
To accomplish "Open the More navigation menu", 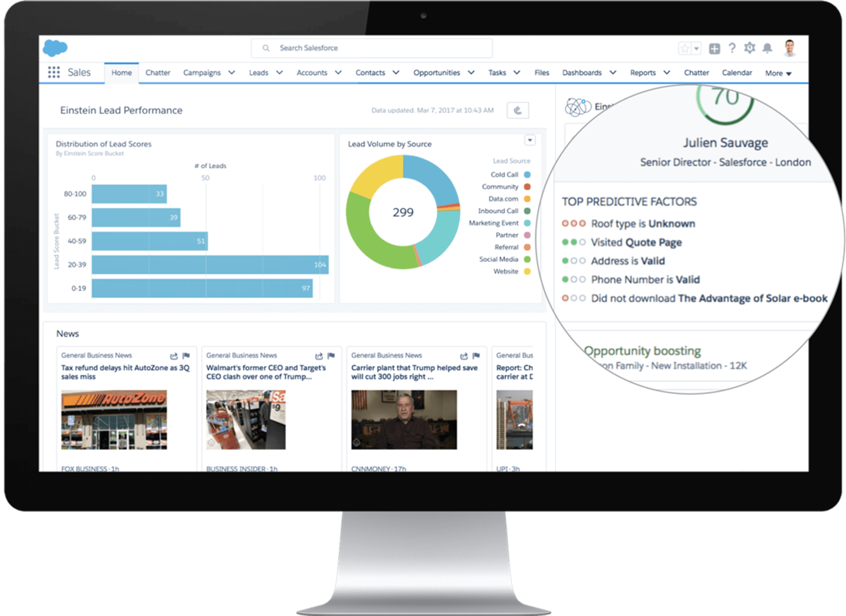I will point(778,73).
